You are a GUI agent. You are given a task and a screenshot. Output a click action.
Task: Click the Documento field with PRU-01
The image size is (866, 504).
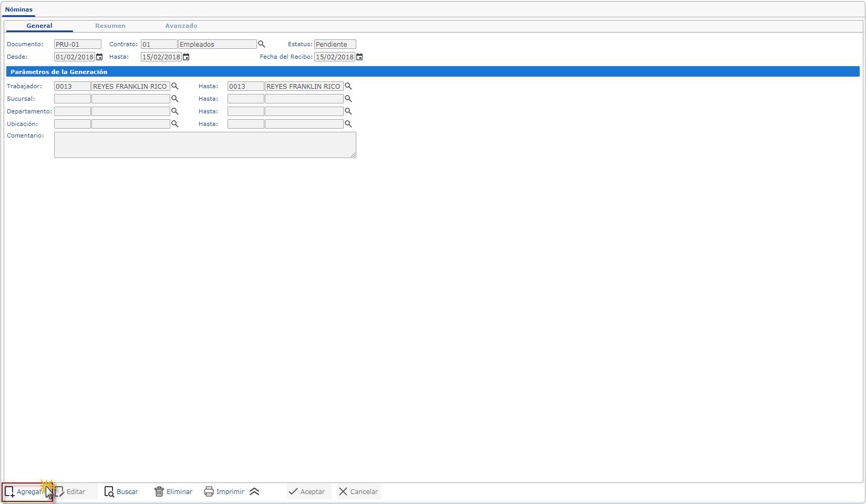point(77,45)
